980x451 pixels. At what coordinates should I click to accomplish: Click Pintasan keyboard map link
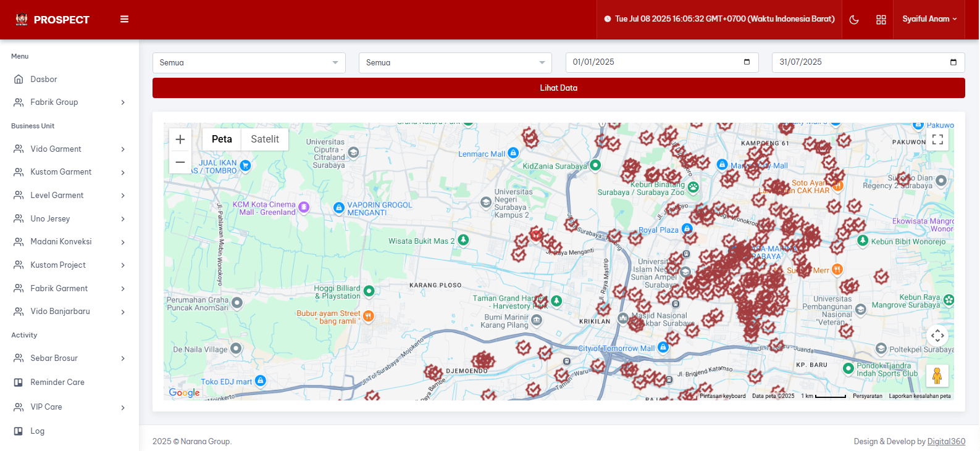pyautogui.click(x=722, y=396)
